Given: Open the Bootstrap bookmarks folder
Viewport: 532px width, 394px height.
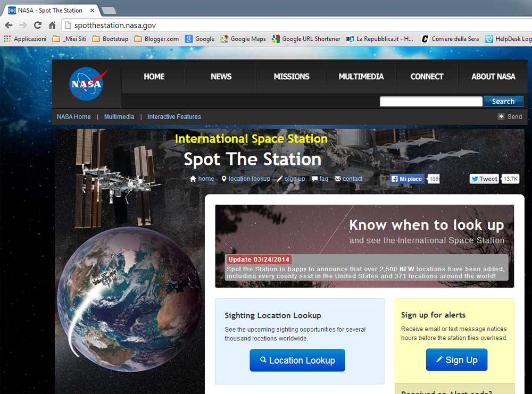Looking at the screenshot, I should [x=111, y=39].
